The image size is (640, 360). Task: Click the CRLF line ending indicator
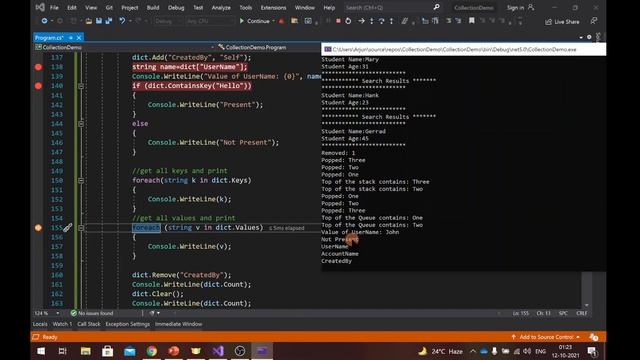click(x=581, y=313)
